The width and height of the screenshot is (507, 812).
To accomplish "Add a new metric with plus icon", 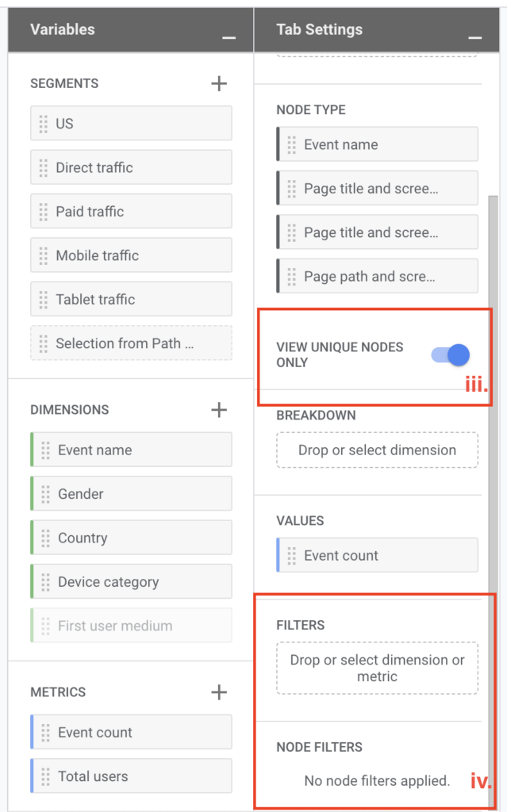I will click(219, 692).
